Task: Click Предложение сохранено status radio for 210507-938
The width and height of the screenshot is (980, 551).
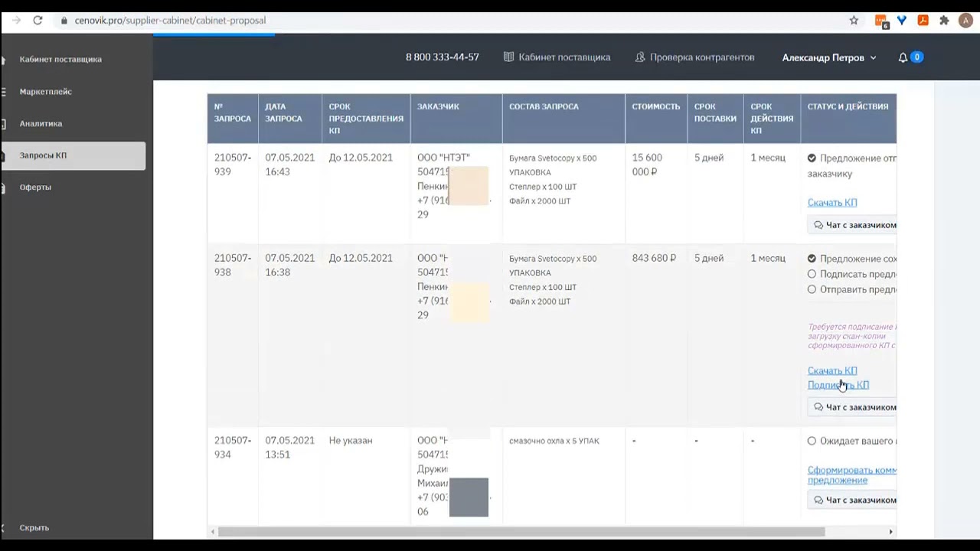Action: pos(812,259)
